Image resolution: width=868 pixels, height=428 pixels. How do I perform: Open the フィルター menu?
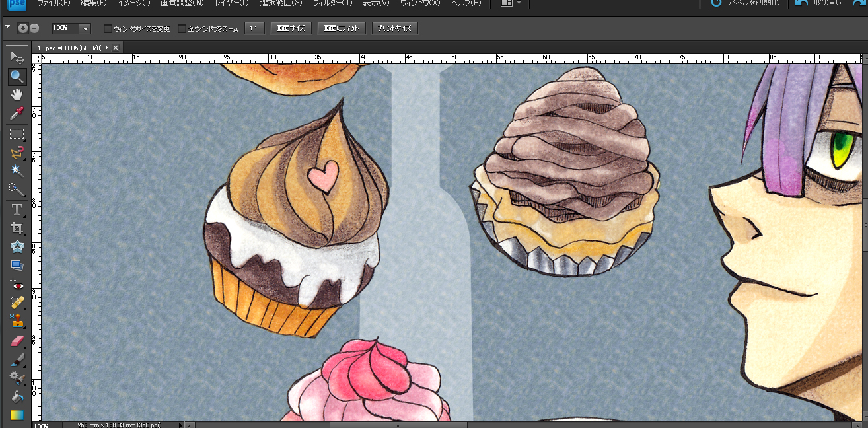(332, 3)
